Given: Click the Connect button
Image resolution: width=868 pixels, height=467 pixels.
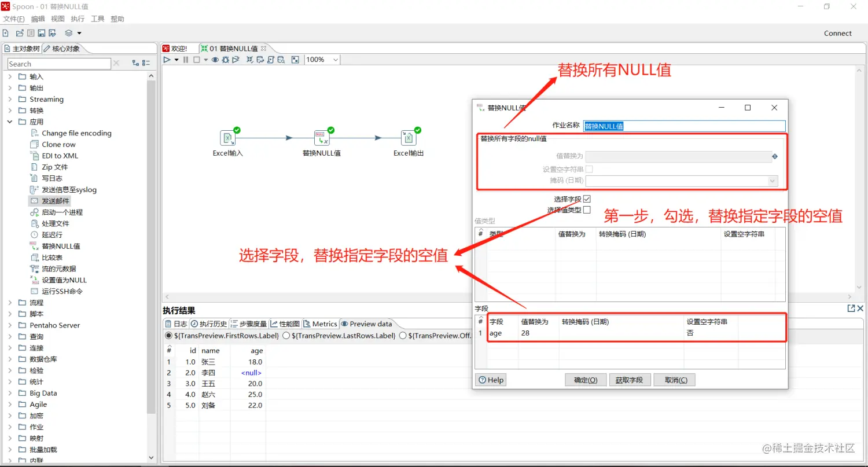Looking at the screenshot, I should [x=838, y=33].
